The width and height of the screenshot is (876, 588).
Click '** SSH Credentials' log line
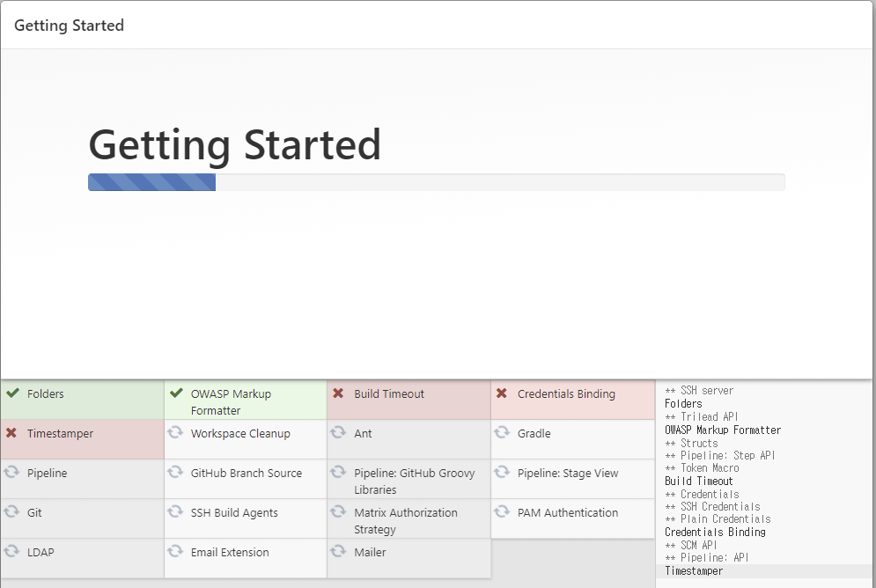(x=712, y=506)
